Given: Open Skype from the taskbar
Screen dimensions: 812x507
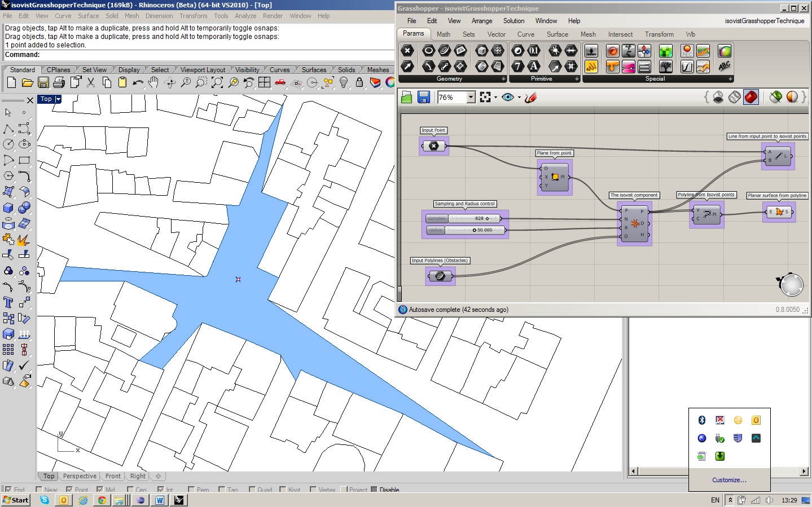Looking at the screenshot, I should point(45,500).
